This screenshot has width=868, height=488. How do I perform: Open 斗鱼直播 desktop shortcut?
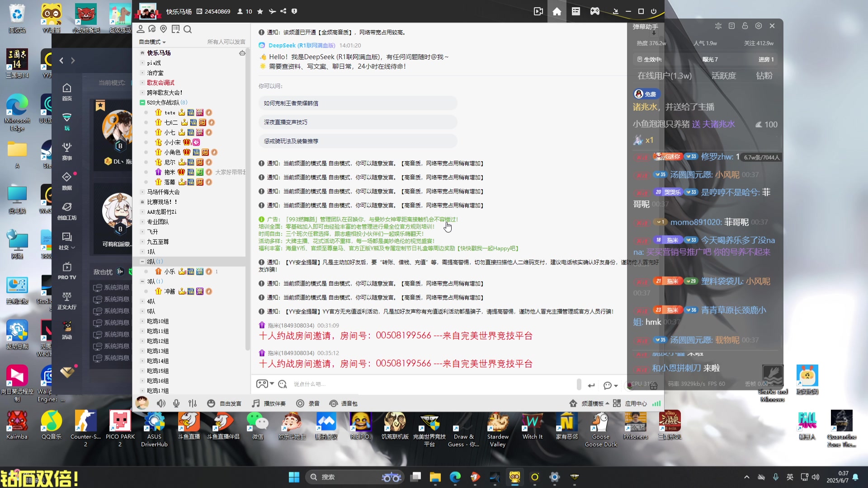tap(189, 426)
